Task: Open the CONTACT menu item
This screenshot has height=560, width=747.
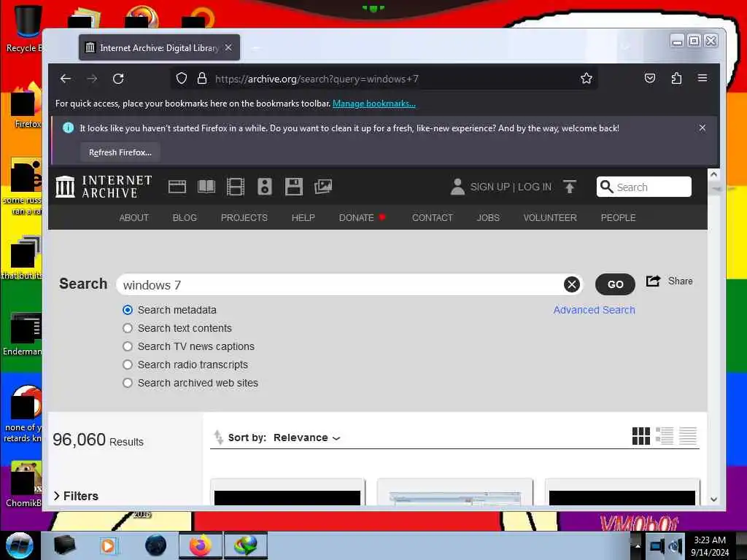Action: (432, 217)
